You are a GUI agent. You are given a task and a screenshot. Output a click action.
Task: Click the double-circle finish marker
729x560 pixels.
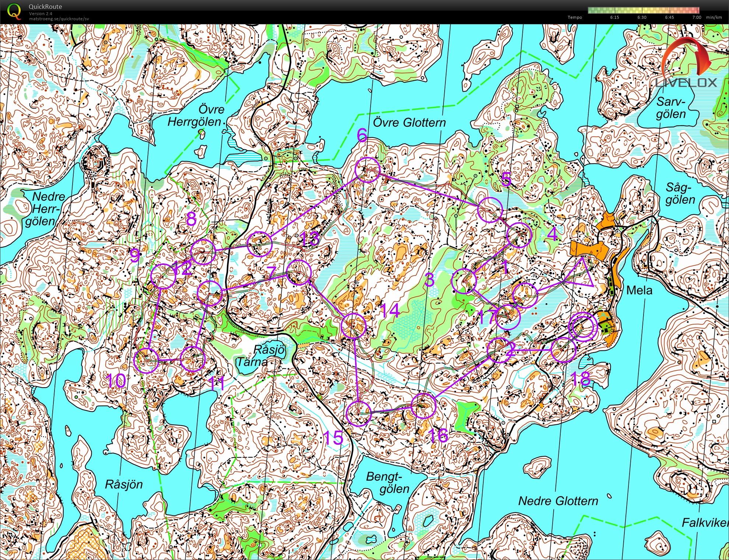coord(583,327)
